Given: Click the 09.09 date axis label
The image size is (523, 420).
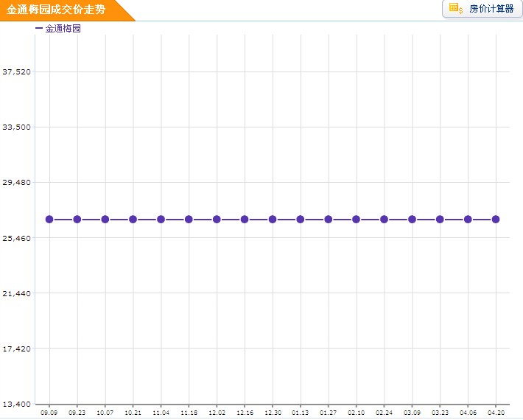Looking at the screenshot, I should click(x=49, y=413).
